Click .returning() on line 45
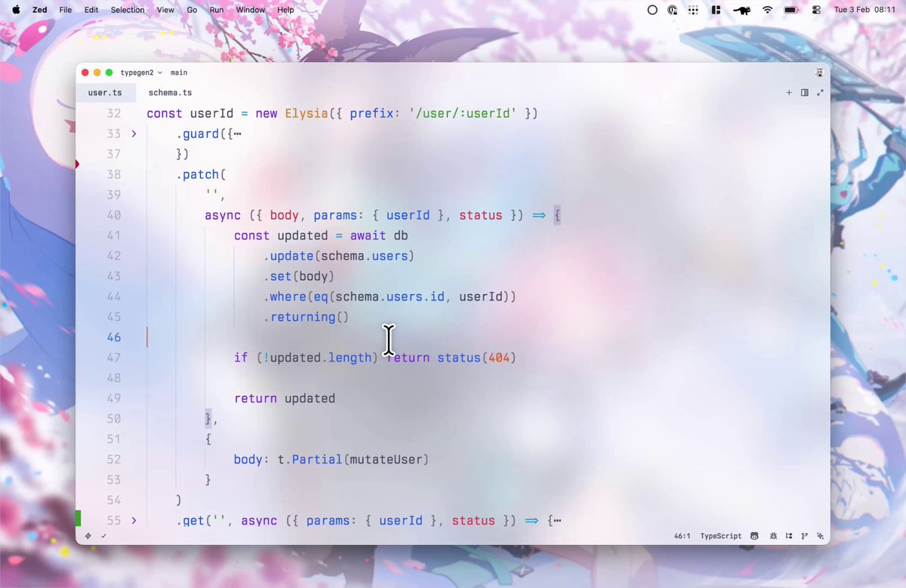Viewport: 906px width, 588px height. [307, 317]
